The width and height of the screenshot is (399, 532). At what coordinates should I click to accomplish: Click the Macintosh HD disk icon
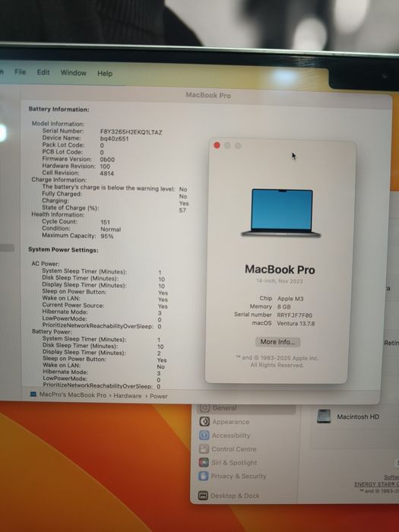tap(324, 416)
